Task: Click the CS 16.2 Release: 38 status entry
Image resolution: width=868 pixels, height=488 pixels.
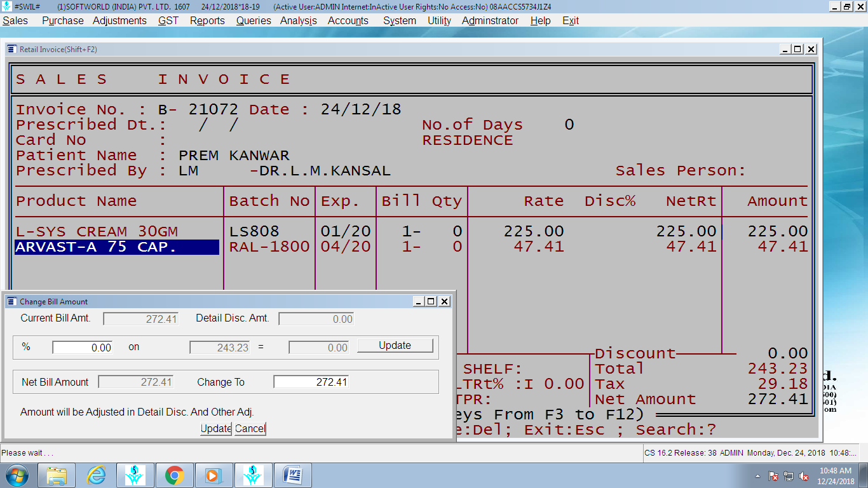Action: (x=681, y=453)
